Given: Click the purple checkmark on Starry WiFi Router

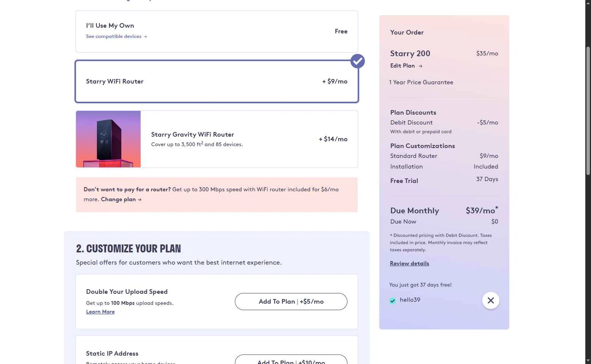Looking at the screenshot, I should click(358, 61).
